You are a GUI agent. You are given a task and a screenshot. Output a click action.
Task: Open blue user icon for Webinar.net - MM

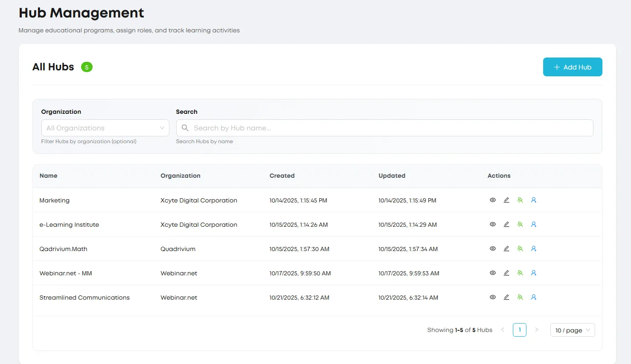click(534, 273)
